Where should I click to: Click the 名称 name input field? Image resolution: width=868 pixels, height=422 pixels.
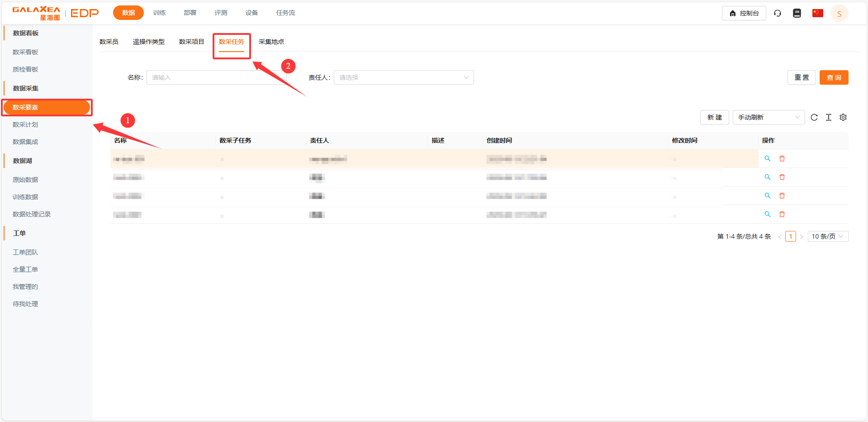216,77
